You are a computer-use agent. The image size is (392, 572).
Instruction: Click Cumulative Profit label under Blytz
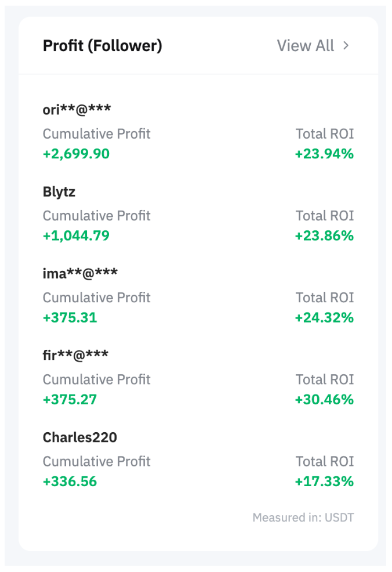[97, 216]
